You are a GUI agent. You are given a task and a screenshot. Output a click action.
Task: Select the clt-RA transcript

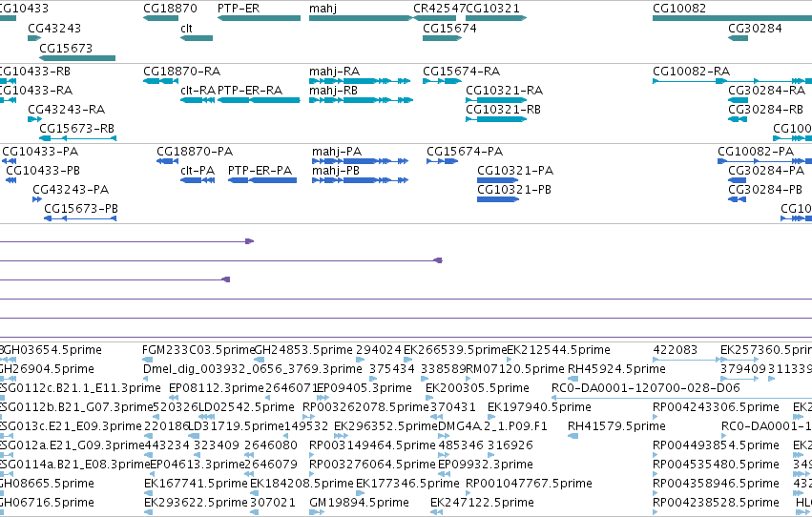tap(198, 100)
